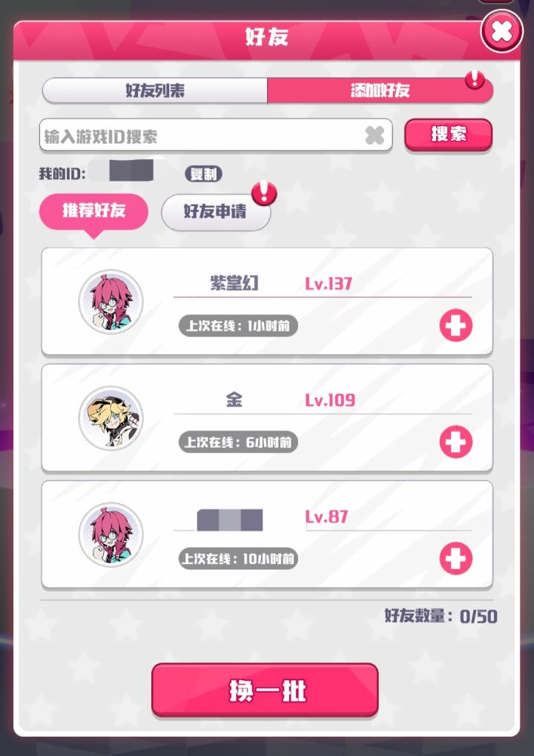534x756 pixels.
Task: Click the alert badge on 添加好友 tab
Action: point(475,79)
